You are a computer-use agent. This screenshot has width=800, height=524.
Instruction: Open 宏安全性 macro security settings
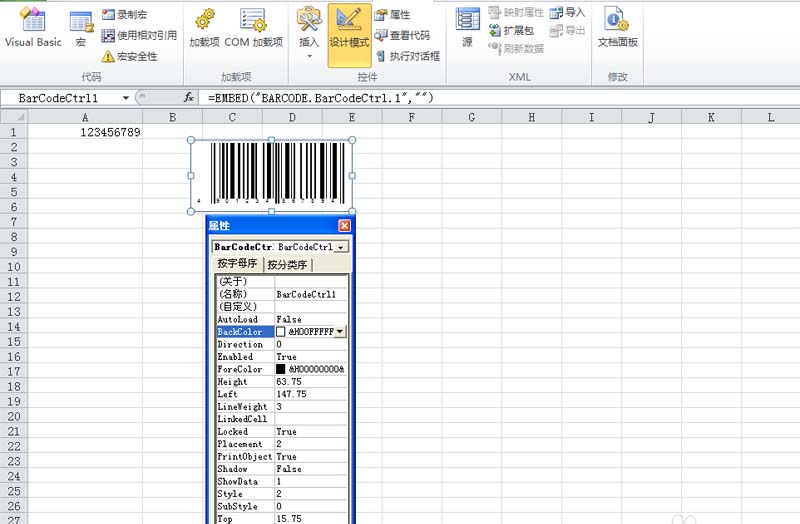coord(129,56)
